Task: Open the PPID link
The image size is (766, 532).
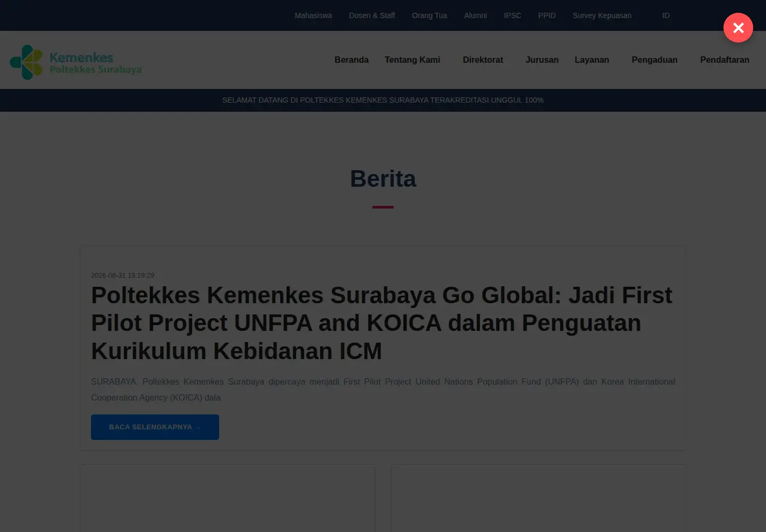Action: pyautogui.click(x=547, y=15)
